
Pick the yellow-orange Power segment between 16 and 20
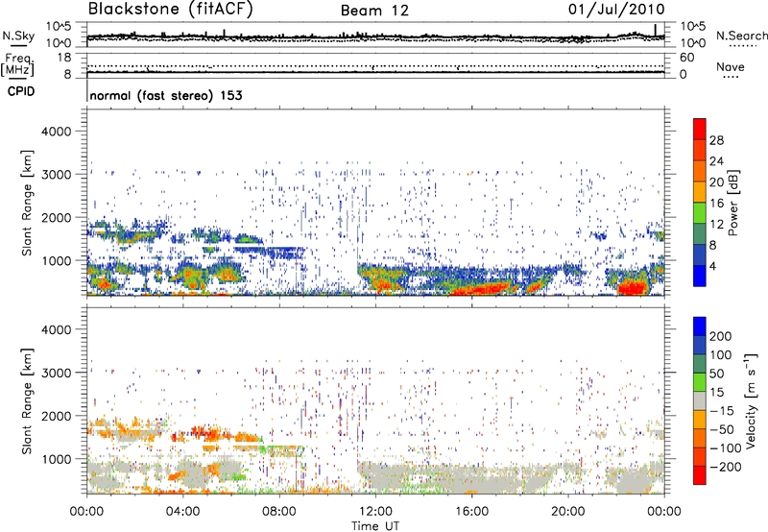point(700,192)
